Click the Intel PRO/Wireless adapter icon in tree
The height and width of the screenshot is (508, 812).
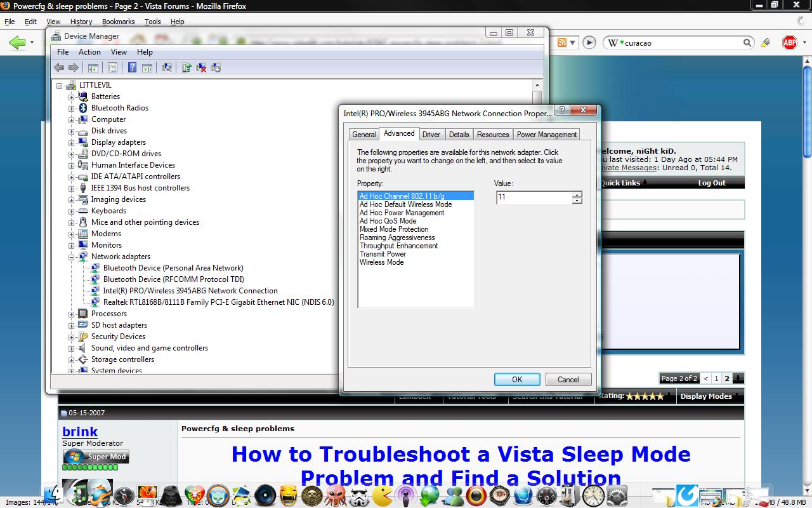click(x=95, y=291)
